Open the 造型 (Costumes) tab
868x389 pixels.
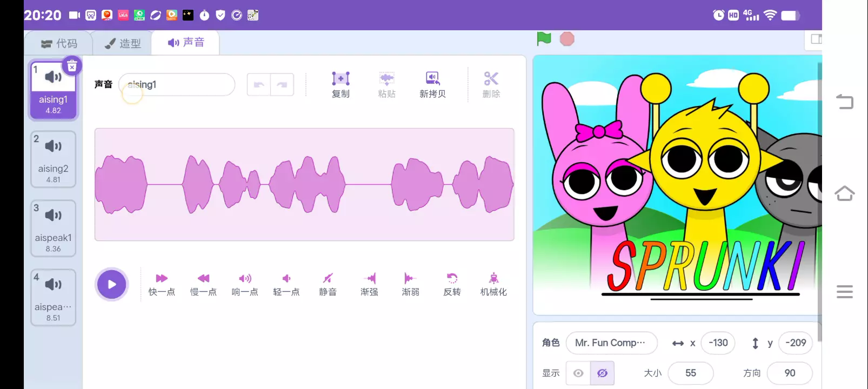coord(123,43)
